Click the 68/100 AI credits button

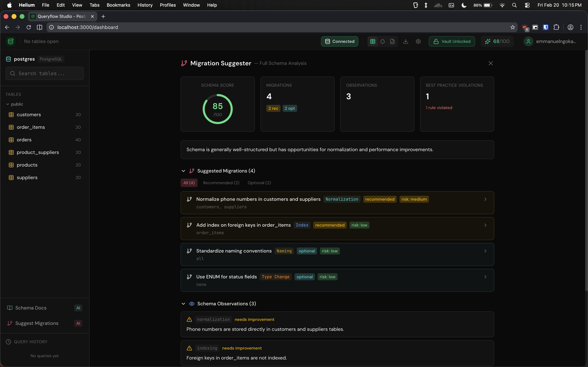coord(497,42)
